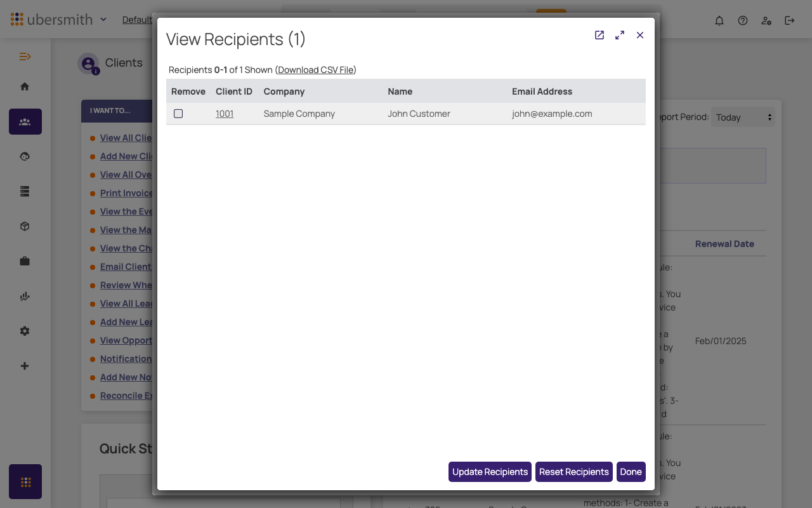Open the help question mark icon
The image size is (812, 508).
pos(743,20)
